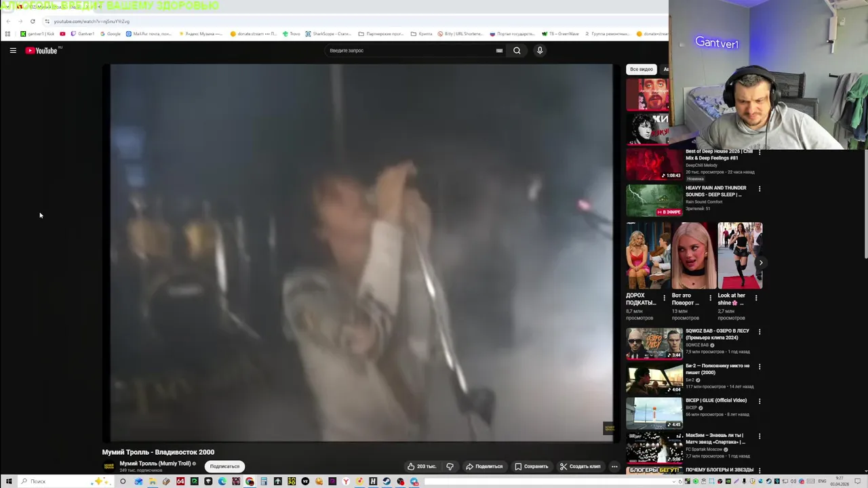Like the video (203 тыс.)
This screenshot has width=868, height=488.
click(x=422, y=466)
